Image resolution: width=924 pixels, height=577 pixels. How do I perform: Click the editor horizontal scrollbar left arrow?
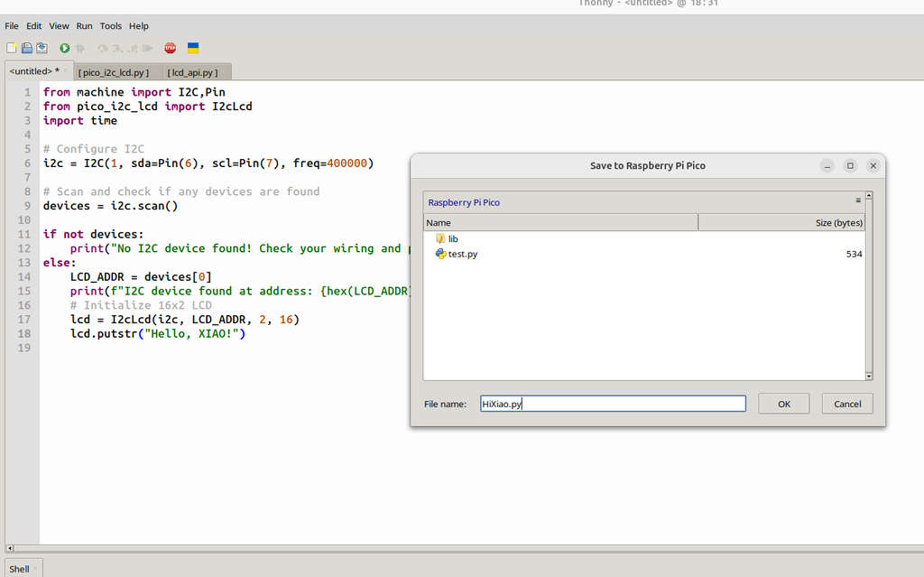click(x=9, y=548)
